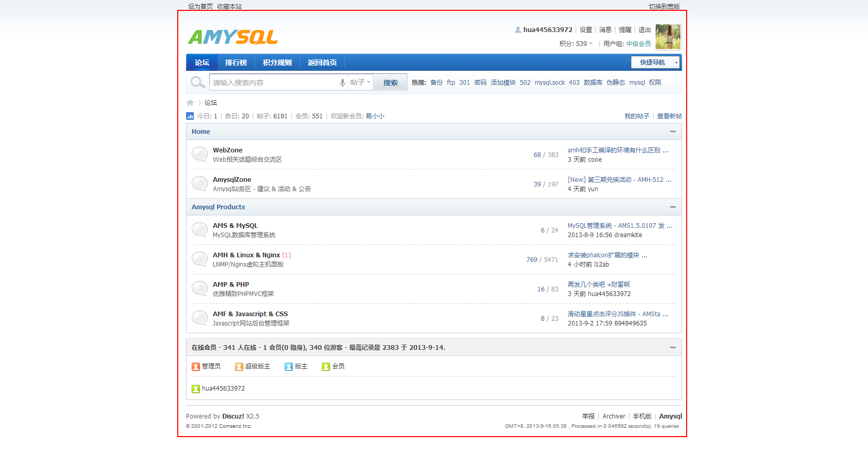Collapse the online members panel

point(673,348)
